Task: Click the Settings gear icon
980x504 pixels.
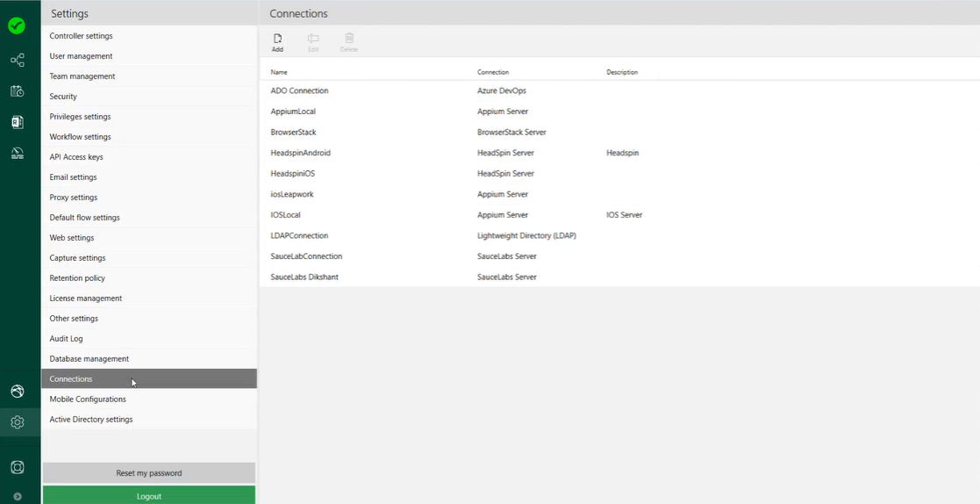Action: click(x=17, y=422)
